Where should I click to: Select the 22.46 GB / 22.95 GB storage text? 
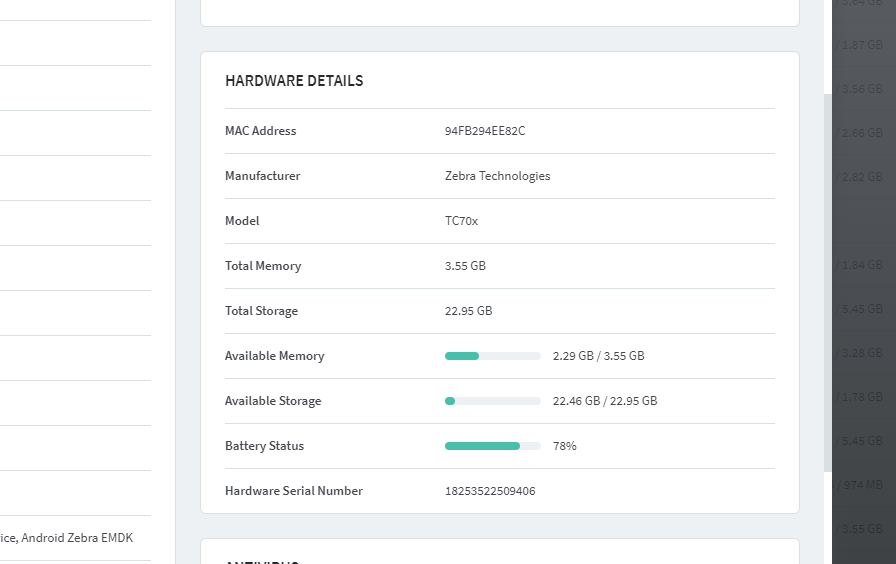pyautogui.click(x=604, y=401)
